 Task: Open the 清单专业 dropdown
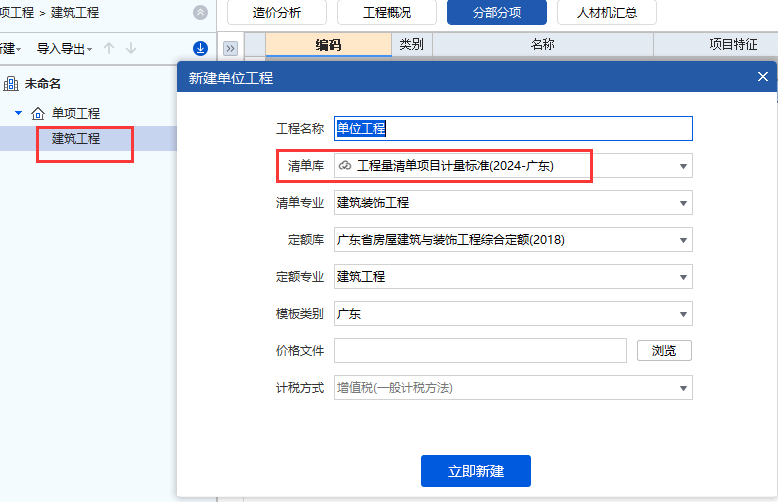point(683,203)
